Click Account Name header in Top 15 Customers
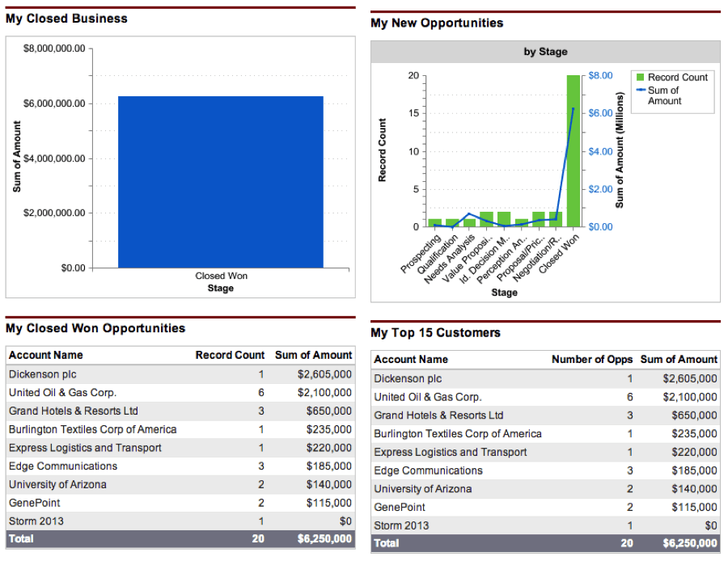Viewport: 728px width, 561px height. click(411, 360)
